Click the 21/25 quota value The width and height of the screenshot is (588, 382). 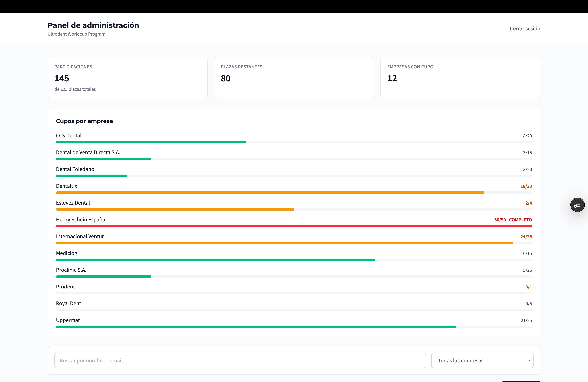point(526,320)
